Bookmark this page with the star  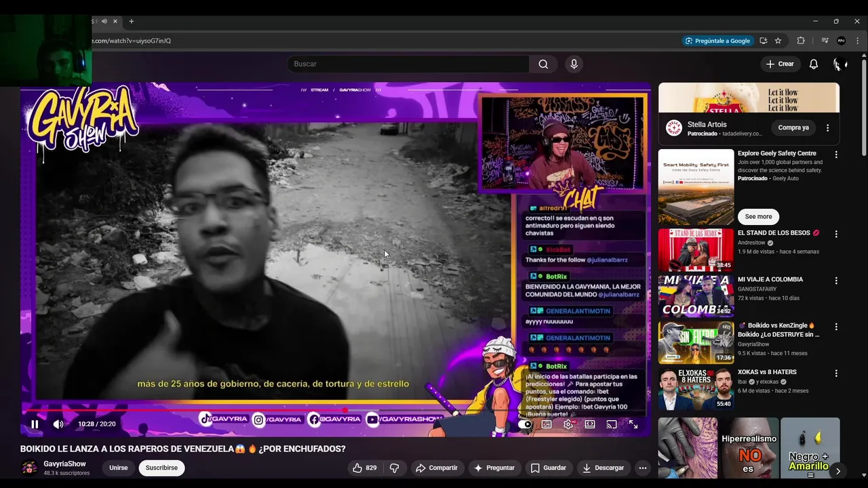point(778,41)
